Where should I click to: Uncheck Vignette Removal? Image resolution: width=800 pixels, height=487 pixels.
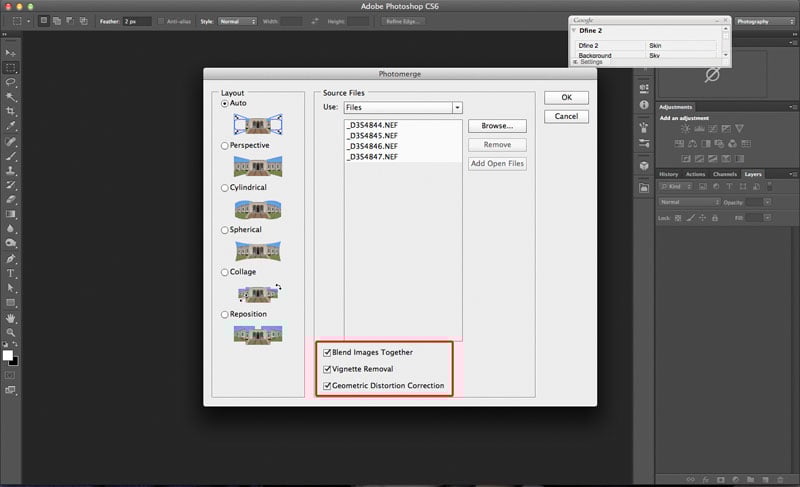(327, 369)
